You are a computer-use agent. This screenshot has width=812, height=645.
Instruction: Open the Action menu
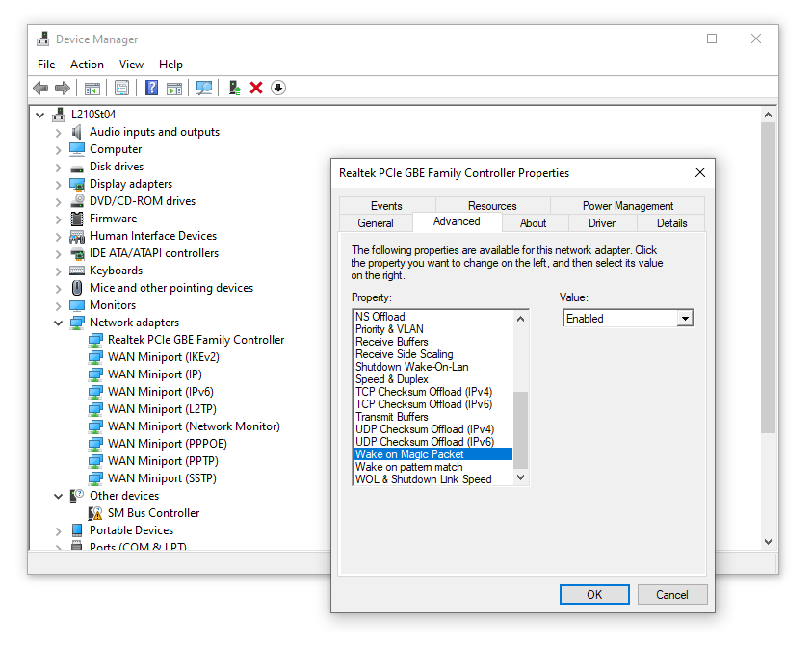point(87,64)
